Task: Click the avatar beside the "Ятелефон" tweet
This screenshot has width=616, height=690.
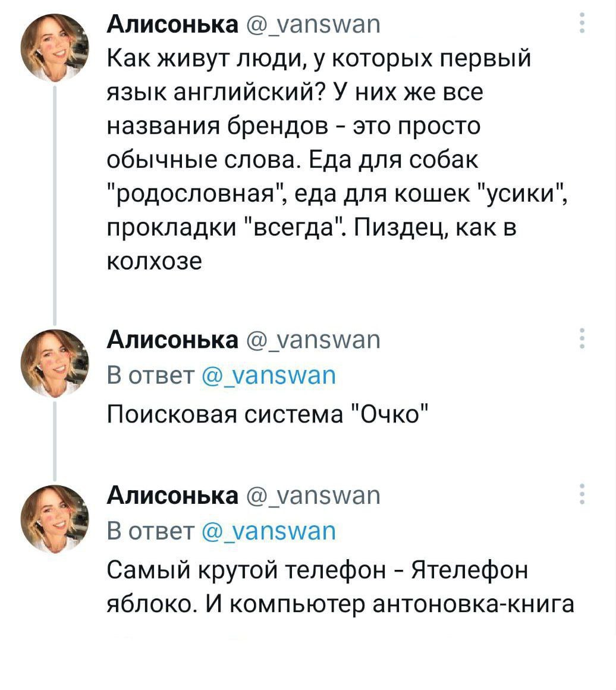Action: pos(55,518)
